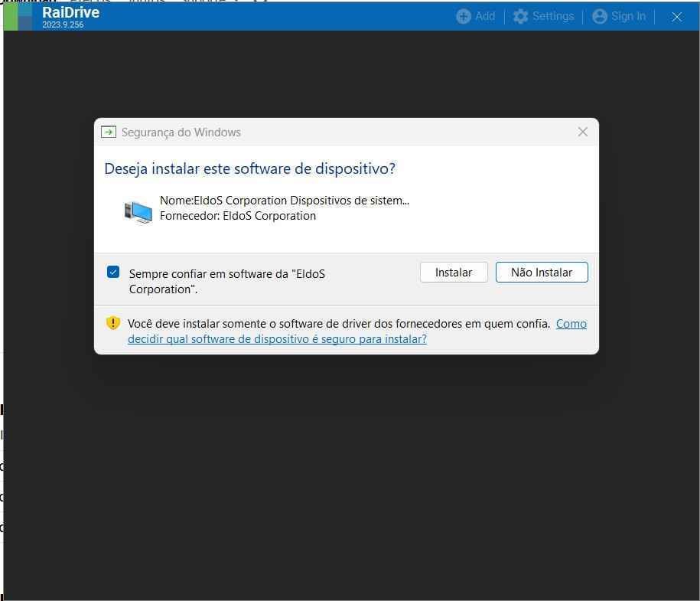Click the RaiDrive version number 2023.9.256

63,25
